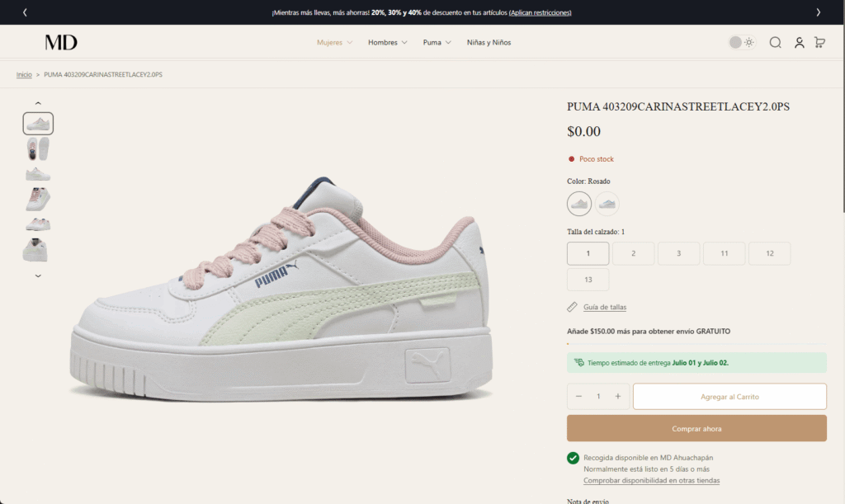Viewport: 845px width, 504px height.
Task: Show more product thumbnails using down chevron
Action: pyautogui.click(x=38, y=276)
